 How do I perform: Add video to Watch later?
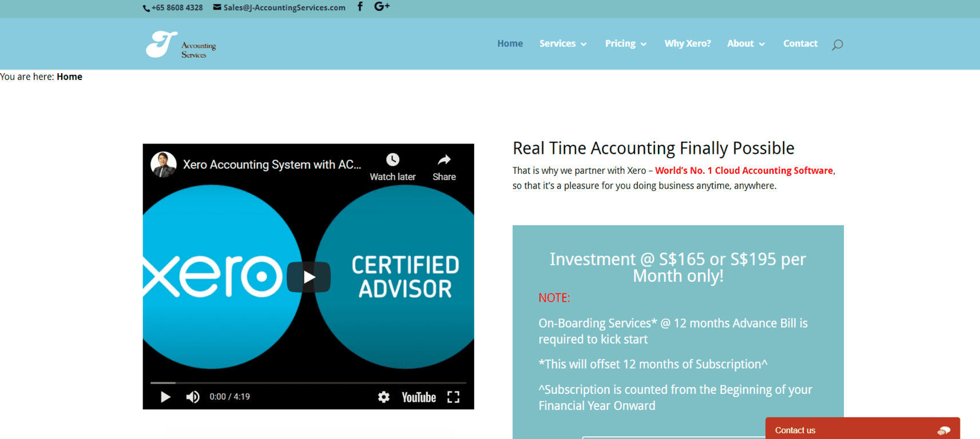392,167
